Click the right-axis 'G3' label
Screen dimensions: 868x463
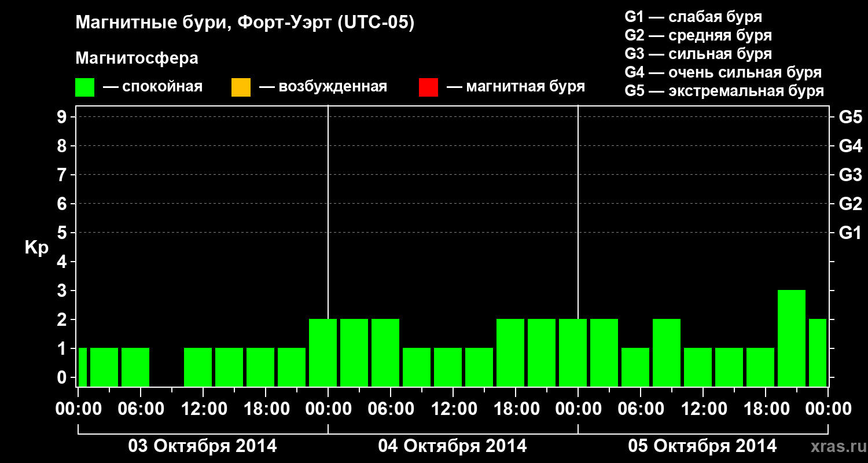coord(850,175)
